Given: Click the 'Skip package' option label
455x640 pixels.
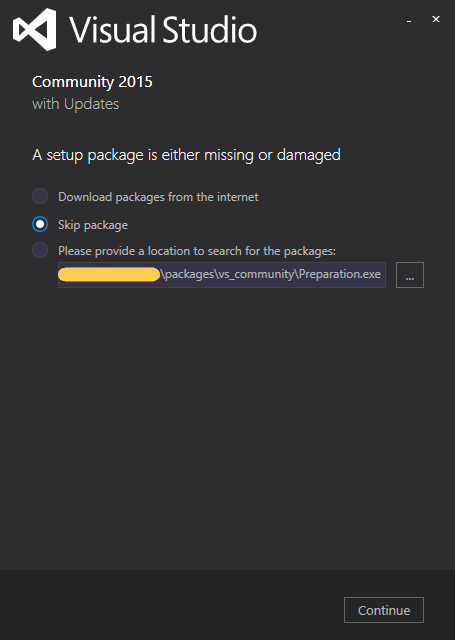Looking at the screenshot, I should [x=93, y=225].
